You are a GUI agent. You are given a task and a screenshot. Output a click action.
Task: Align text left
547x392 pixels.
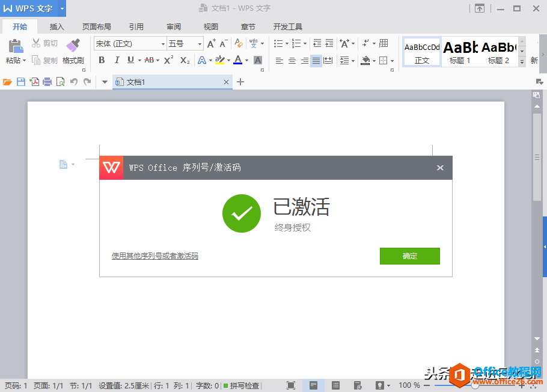pyautogui.click(x=280, y=61)
